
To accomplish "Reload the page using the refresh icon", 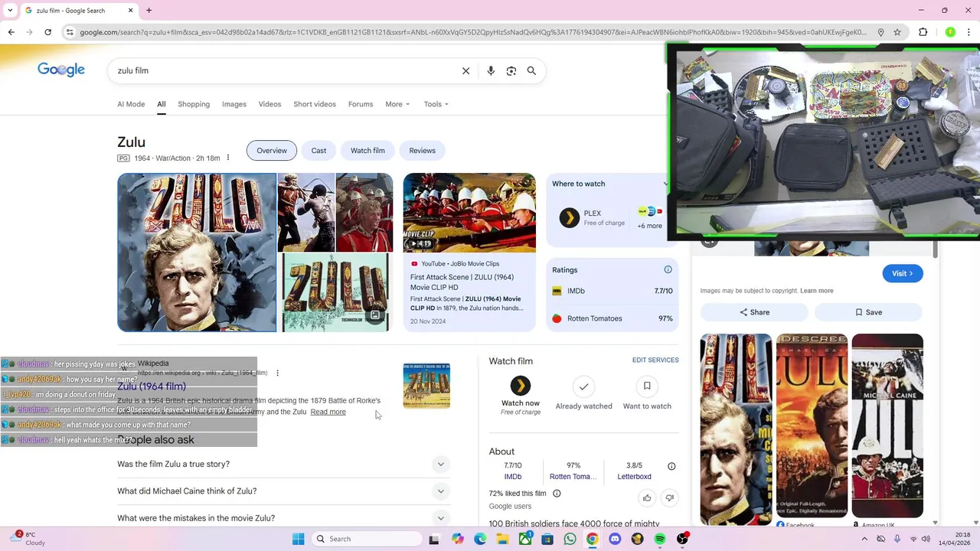I will tap(47, 32).
